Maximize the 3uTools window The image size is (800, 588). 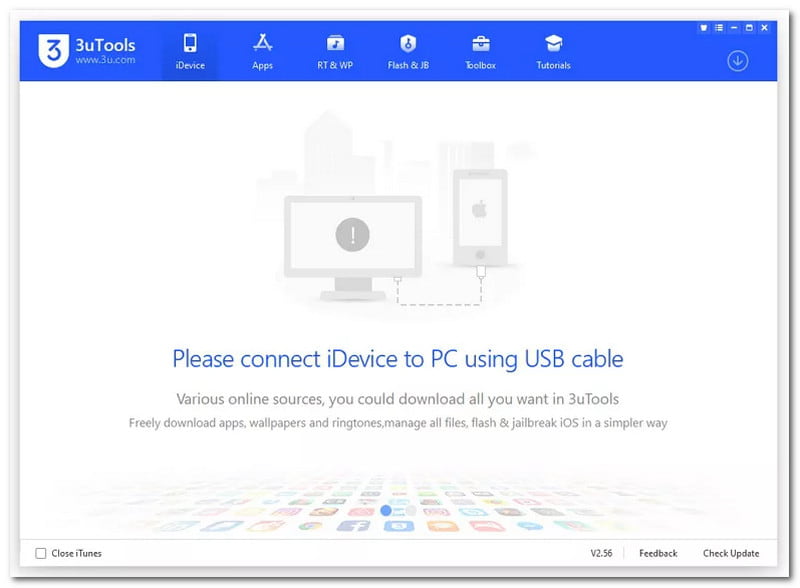pyautogui.click(x=749, y=28)
